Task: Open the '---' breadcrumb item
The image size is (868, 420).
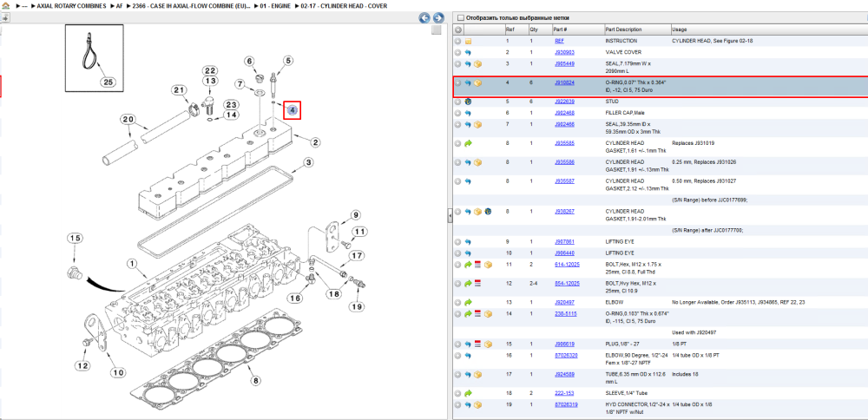Action: pos(24,5)
